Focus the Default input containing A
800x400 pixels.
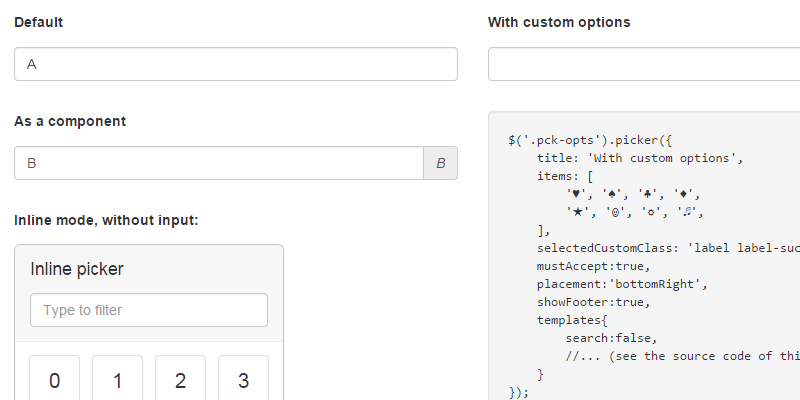click(235, 64)
